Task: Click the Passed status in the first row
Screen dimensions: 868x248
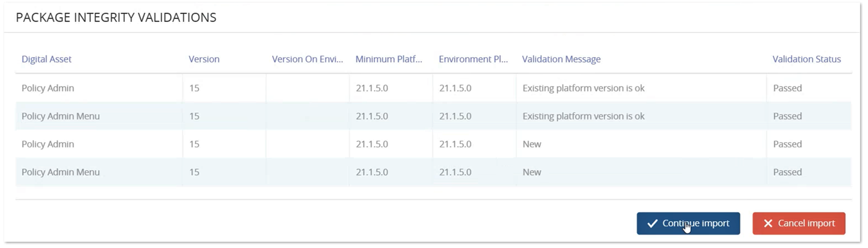Action: point(787,88)
